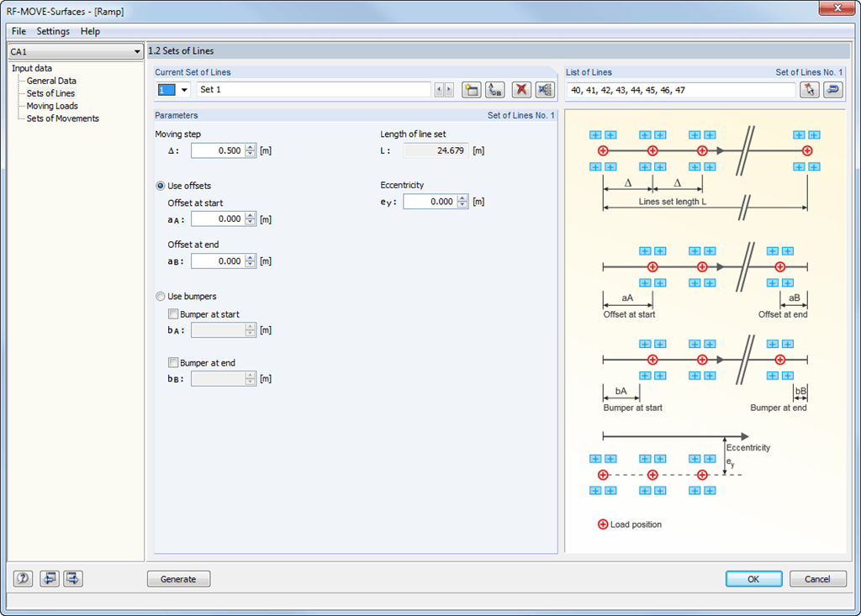Click the Eccentricity ey value field
Viewport: 861px width, 616px height.
[x=430, y=202]
